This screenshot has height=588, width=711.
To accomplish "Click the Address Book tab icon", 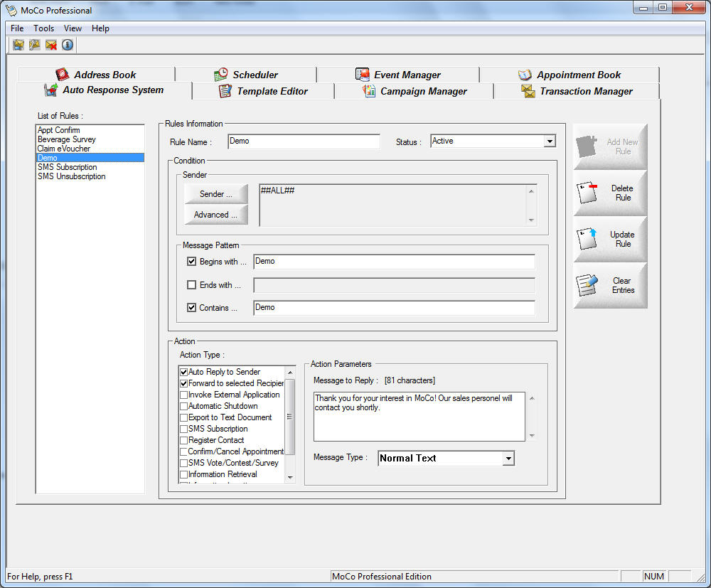I will [62, 75].
